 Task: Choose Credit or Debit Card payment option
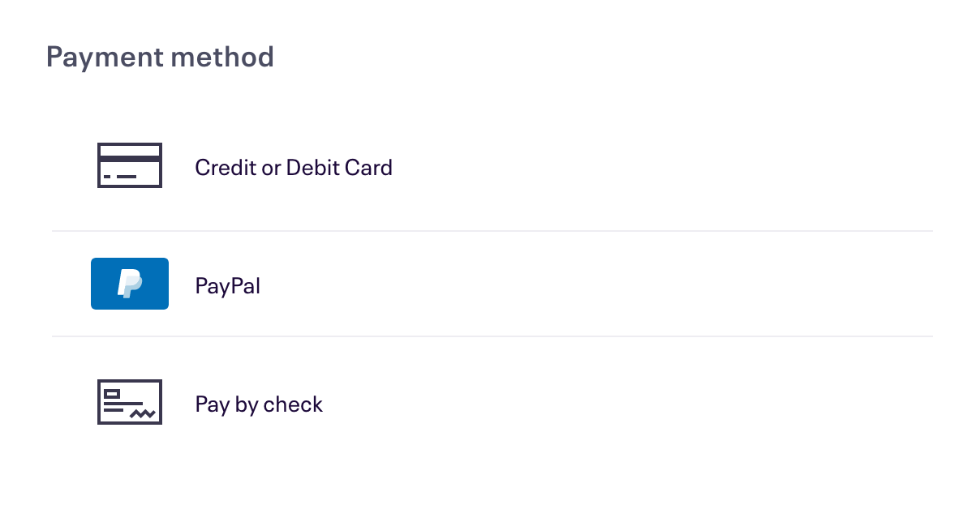[294, 167]
